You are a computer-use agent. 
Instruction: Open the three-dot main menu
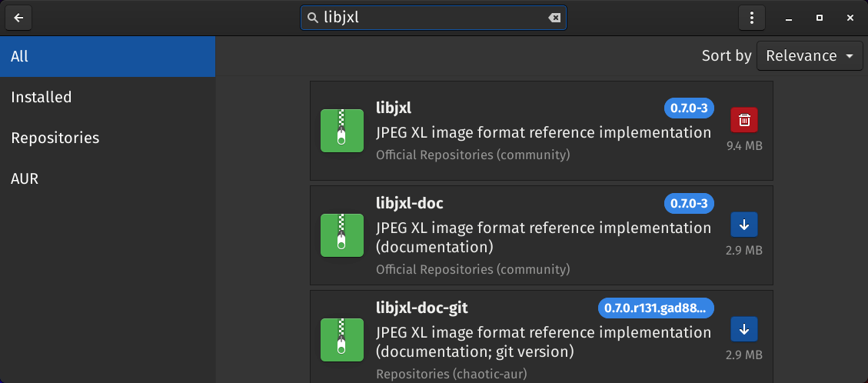[751, 18]
